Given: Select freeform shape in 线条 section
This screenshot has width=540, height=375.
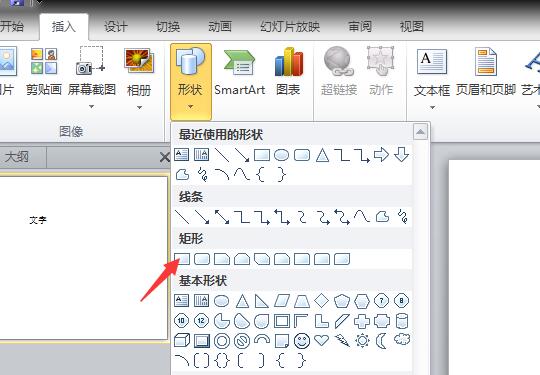Looking at the screenshot, I should pos(382,217).
